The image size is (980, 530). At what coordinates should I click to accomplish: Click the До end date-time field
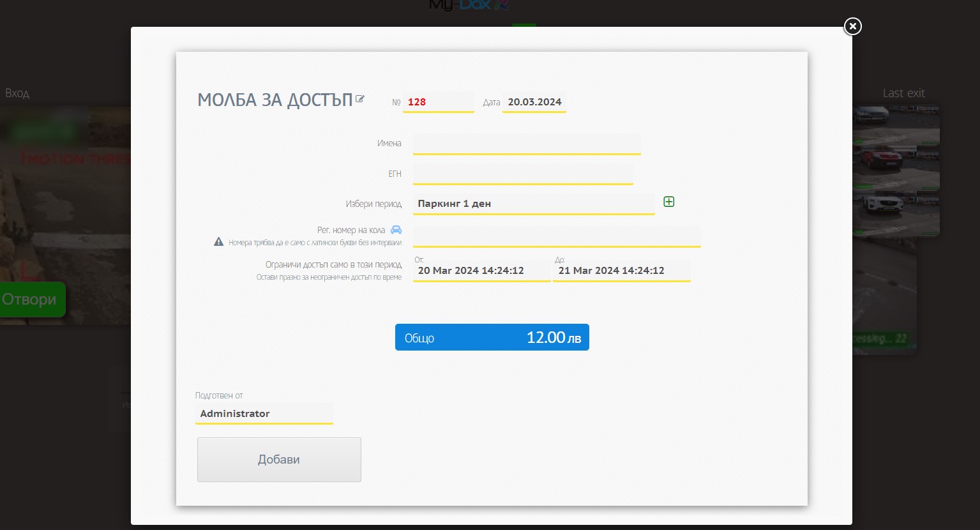tap(622, 271)
